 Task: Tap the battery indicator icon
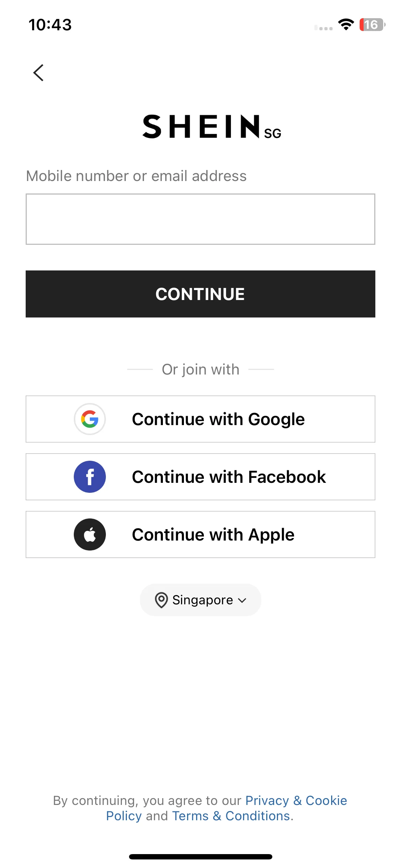click(x=372, y=25)
